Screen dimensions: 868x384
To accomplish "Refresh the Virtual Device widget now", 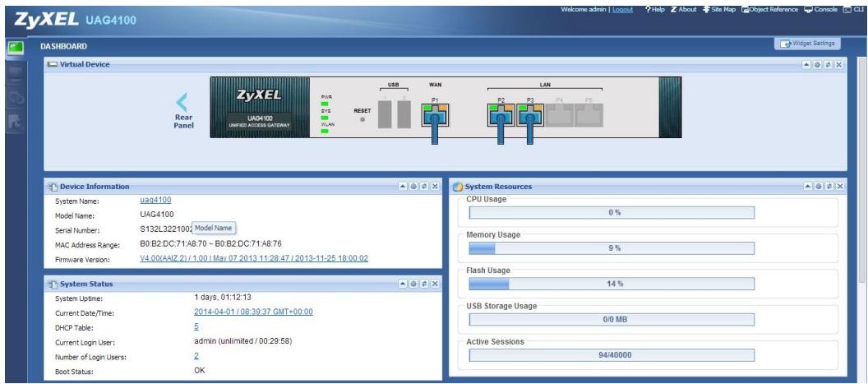I will click(829, 65).
